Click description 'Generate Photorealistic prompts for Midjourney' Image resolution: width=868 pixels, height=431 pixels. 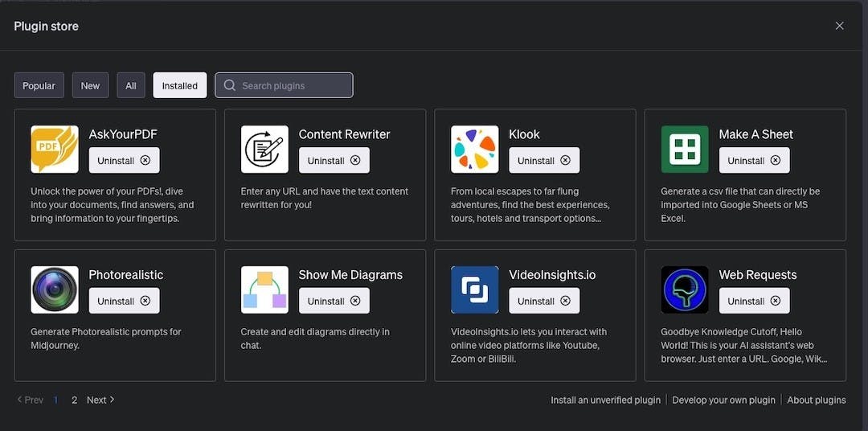(x=106, y=339)
